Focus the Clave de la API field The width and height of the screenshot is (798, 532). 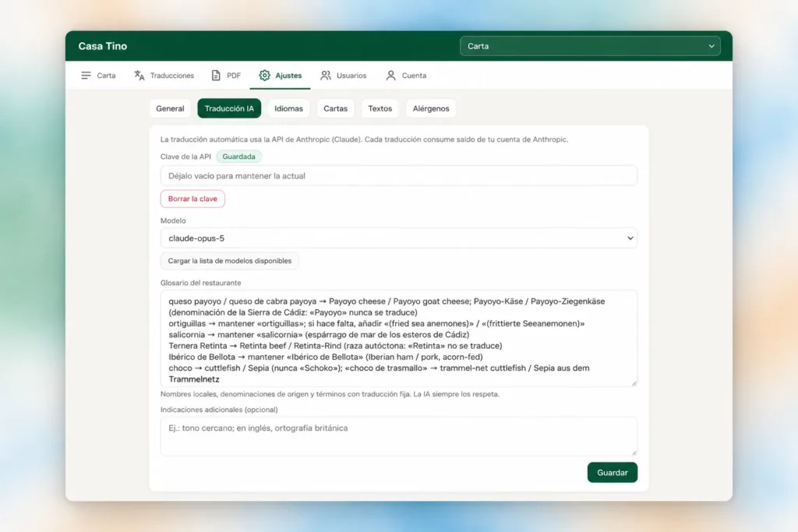click(398, 176)
